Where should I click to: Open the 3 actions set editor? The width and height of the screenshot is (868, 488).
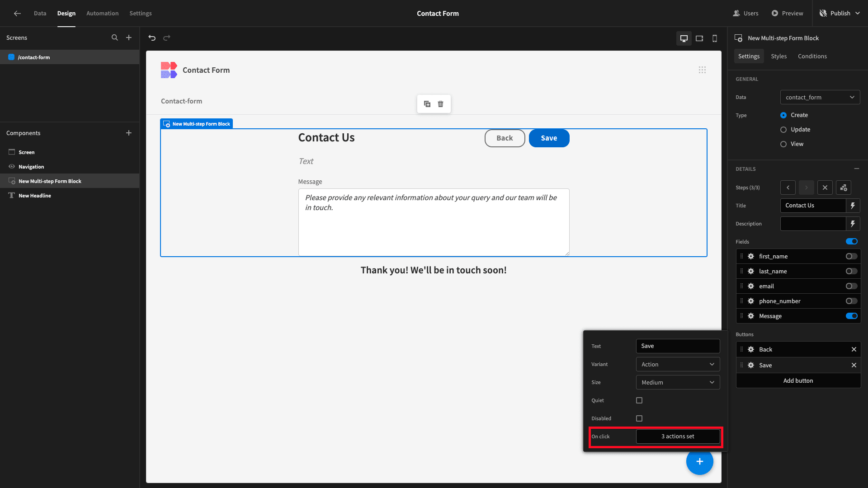click(x=678, y=436)
